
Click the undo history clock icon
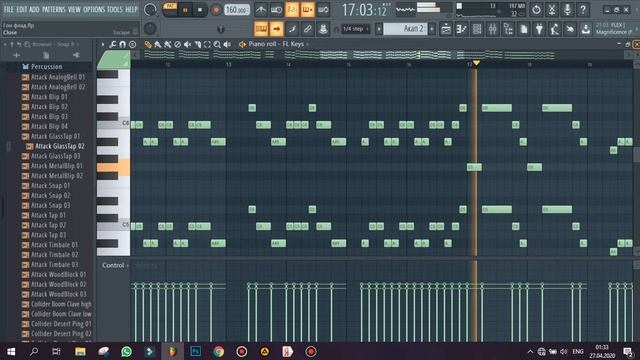[x=536, y=9]
